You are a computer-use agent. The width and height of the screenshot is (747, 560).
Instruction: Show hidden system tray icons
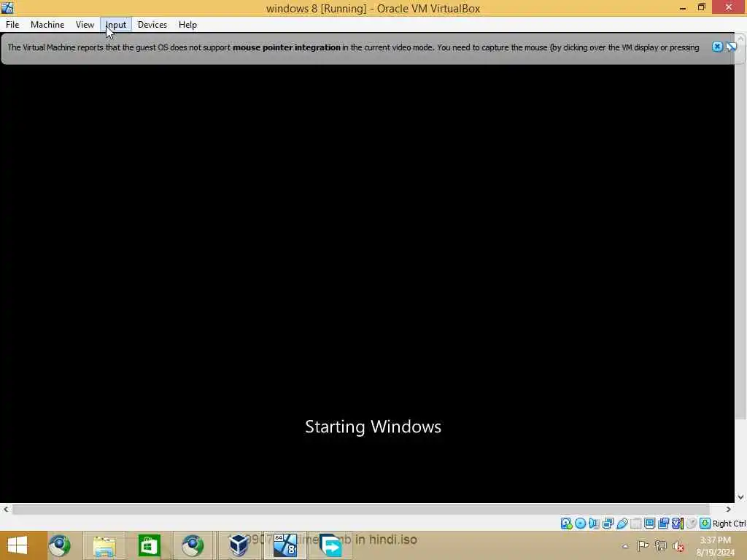pyautogui.click(x=625, y=546)
